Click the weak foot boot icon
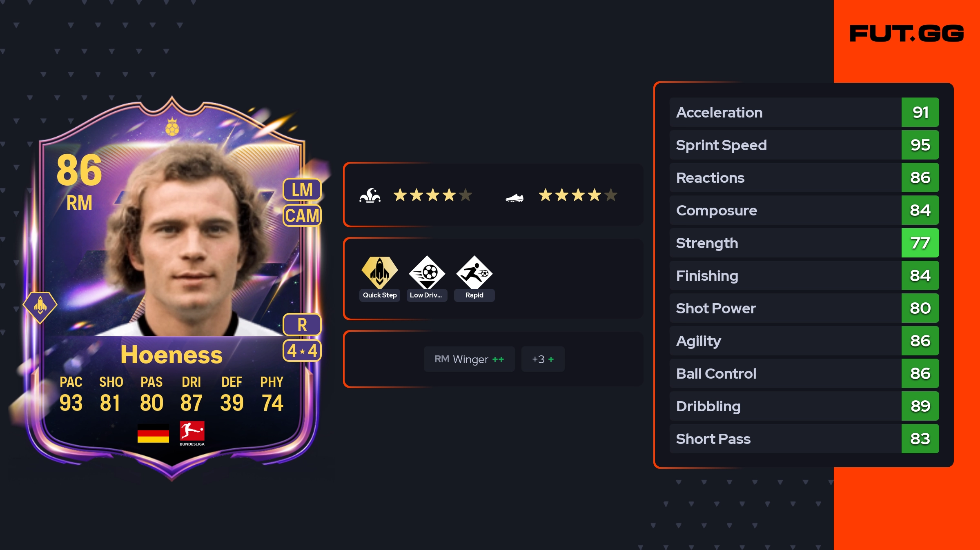This screenshot has height=550, width=980. [x=514, y=198]
